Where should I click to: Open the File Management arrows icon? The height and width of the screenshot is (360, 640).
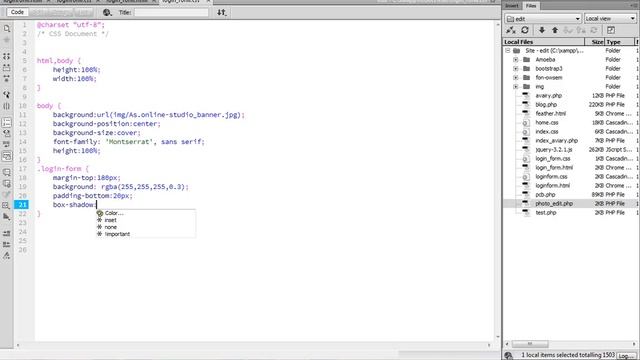222,12
